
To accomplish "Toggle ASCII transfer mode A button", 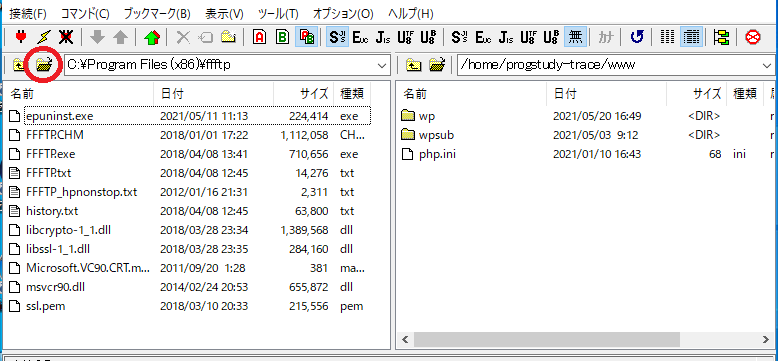I will click(x=259, y=37).
